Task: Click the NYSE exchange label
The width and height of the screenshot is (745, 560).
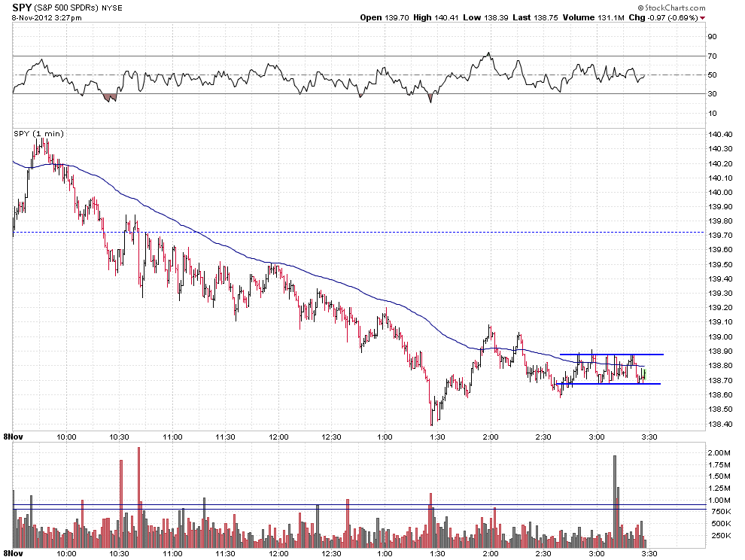Action: tap(111, 8)
